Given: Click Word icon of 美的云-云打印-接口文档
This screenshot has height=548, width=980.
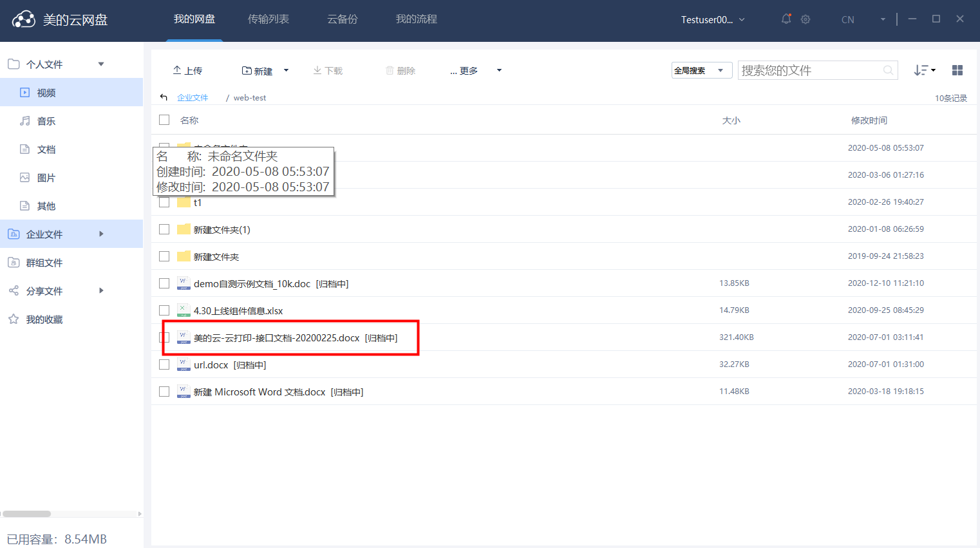Looking at the screenshot, I should 184,337.
